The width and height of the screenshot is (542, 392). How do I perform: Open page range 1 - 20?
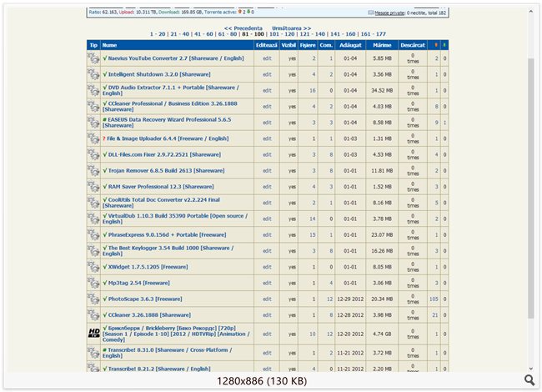[x=158, y=34]
